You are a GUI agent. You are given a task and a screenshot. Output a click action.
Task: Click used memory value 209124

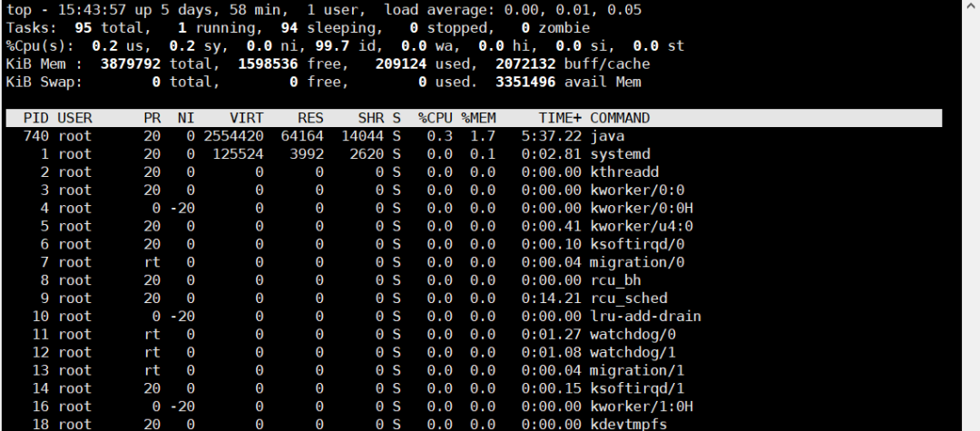(x=401, y=64)
